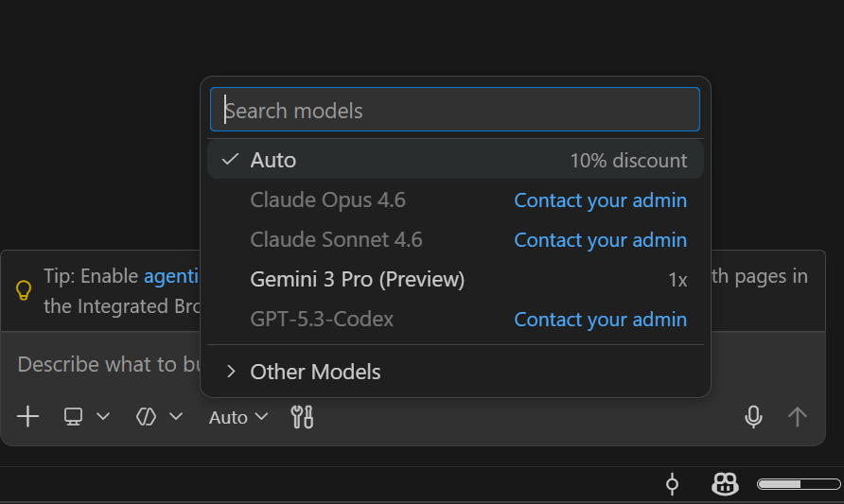Open the dropdown chevron beside the brackets icon
844x504 pixels.
pyautogui.click(x=176, y=417)
